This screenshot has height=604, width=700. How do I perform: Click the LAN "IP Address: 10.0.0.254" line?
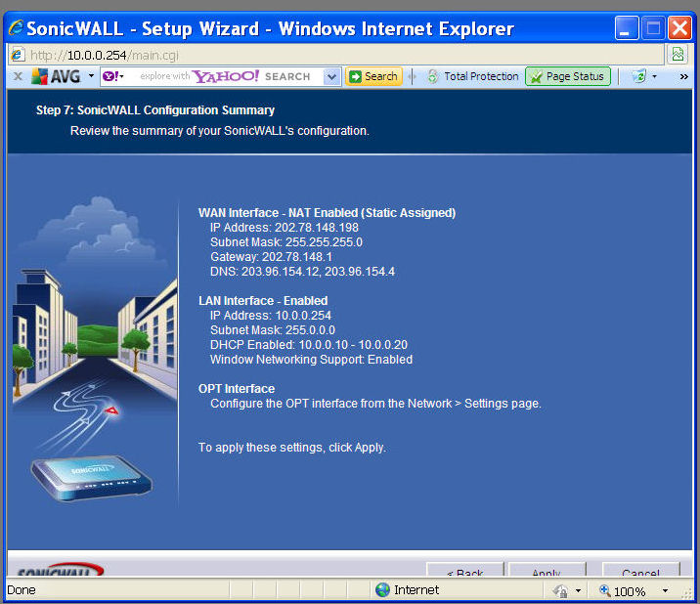[271, 316]
